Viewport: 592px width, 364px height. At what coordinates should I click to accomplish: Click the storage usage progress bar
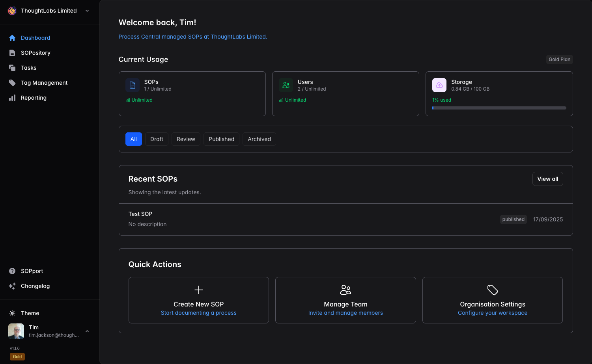(x=499, y=108)
